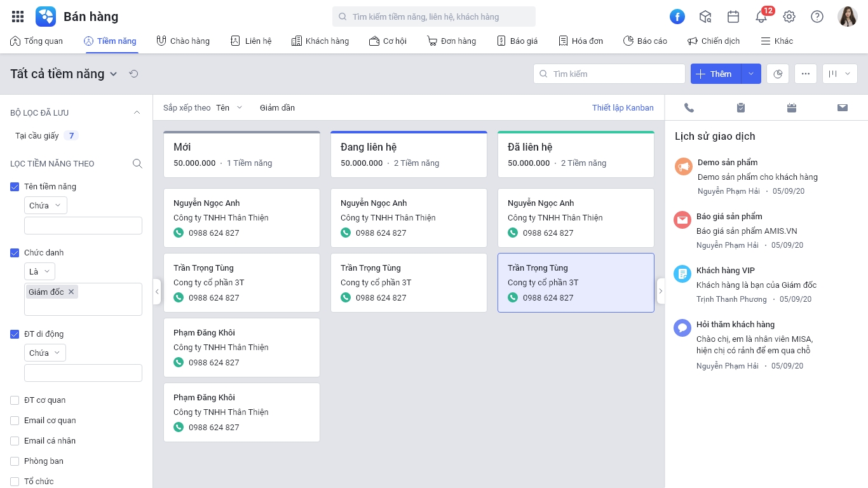Click the pie chart report button near Thêm

(x=778, y=74)
